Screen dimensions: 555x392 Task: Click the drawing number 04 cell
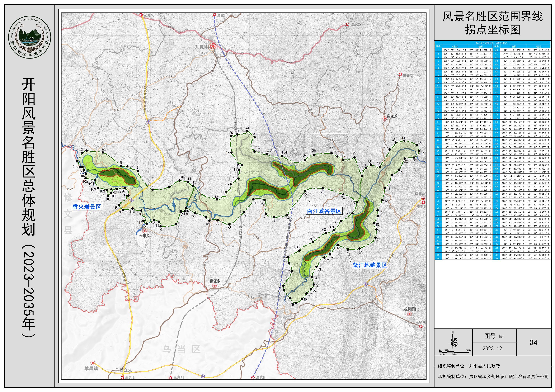pos(533,342)
